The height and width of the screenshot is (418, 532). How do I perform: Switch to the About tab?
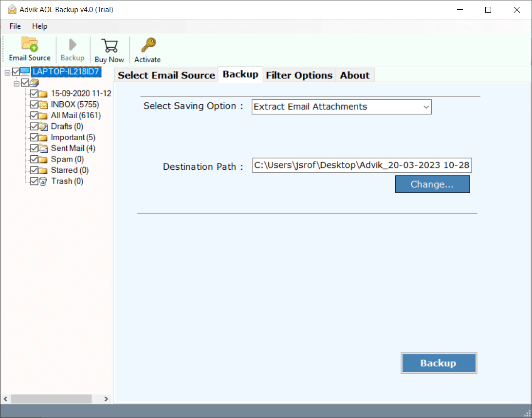click(x=355, y=75)
